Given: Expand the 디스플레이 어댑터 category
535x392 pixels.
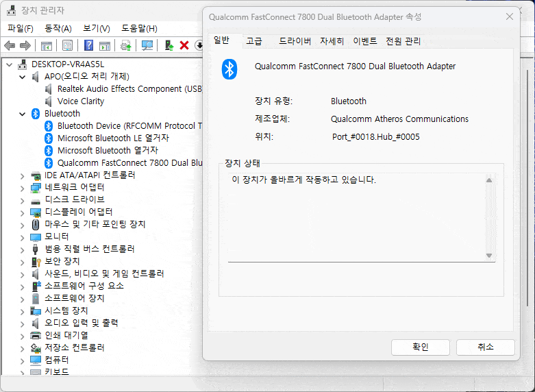Looking at the screenshot, I should [x=23, y=212].
